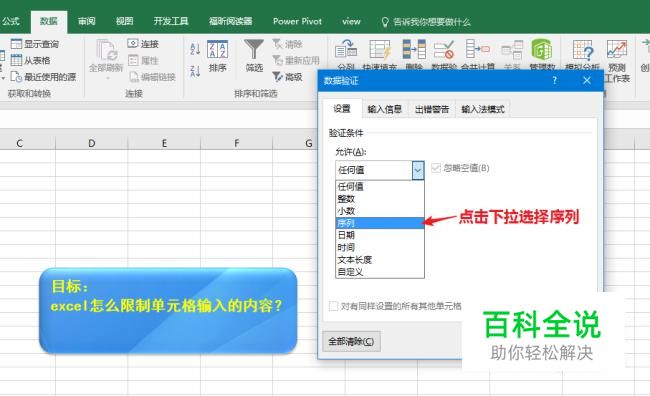
Task: Click the Show Queries (显示查询) icon
Action: [x=16, y=44]
